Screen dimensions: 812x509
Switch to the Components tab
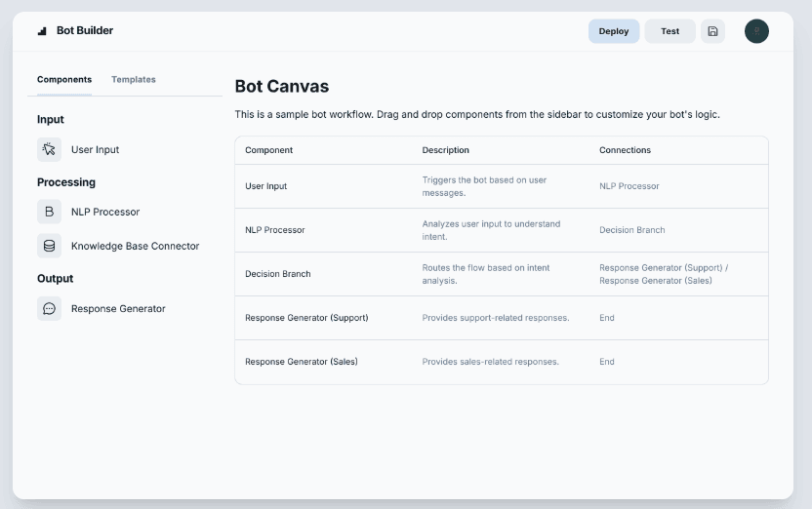click(64, 80)
